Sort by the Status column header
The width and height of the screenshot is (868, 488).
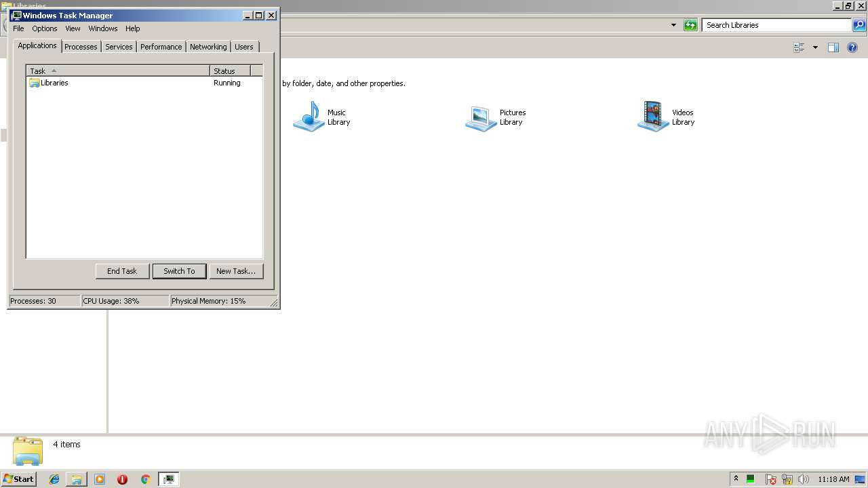pyautogui.click(x=231, y=70)
